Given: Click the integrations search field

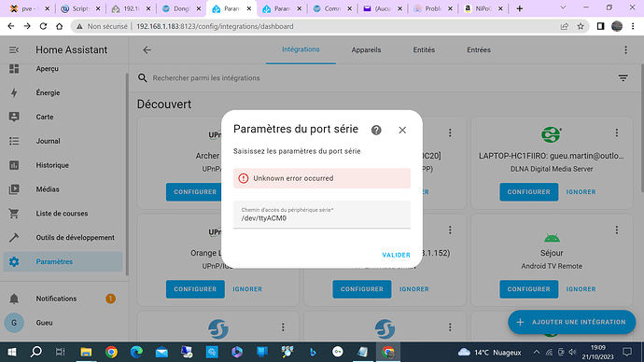Looking at the screenshot, I should [378, 78].
